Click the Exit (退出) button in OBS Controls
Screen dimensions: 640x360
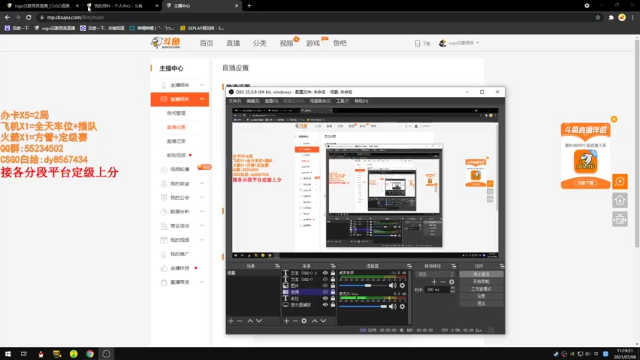coord(481,304)
